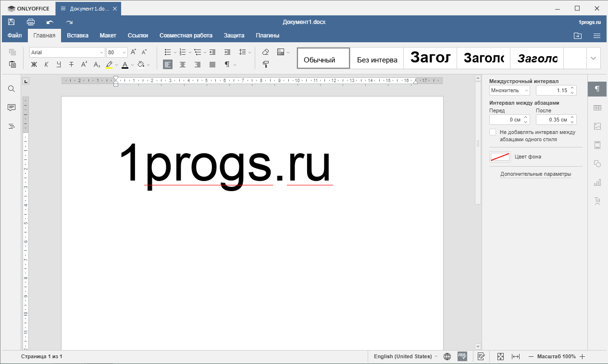
Task: Open the navigation headings panel
Action: [x=12, y=126]
